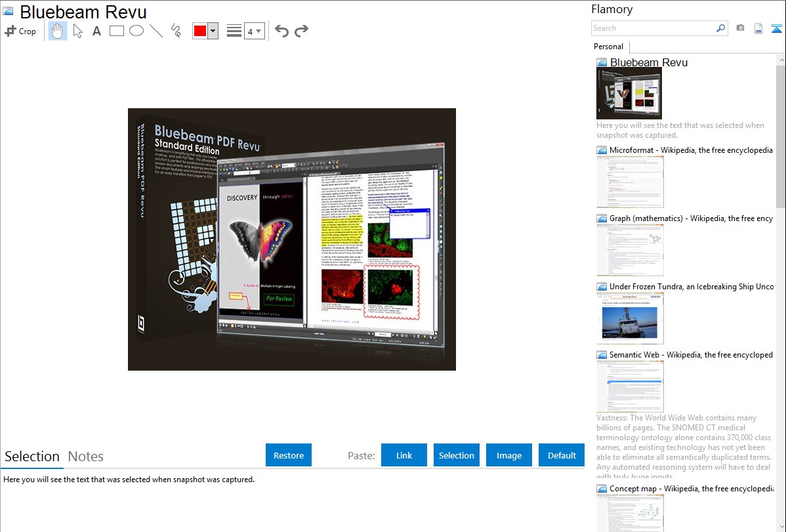Click the icon next to Concept map entry

(x=602, y=488)
